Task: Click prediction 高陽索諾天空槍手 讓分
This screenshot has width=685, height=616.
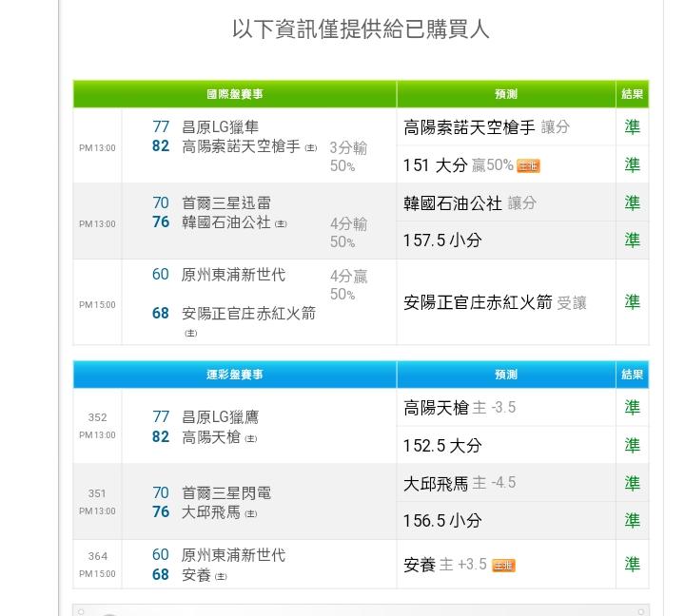Action: (x=486, y=127)
